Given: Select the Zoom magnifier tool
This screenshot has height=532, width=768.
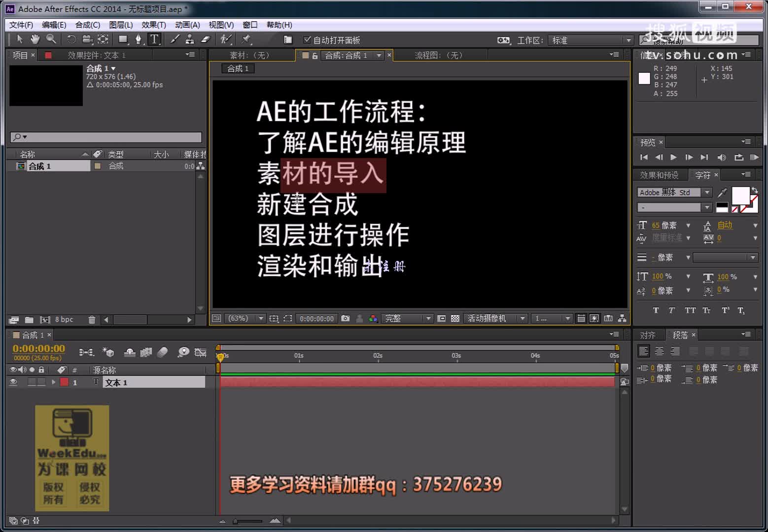Looking at the screenshot, I should coord(51,39).
